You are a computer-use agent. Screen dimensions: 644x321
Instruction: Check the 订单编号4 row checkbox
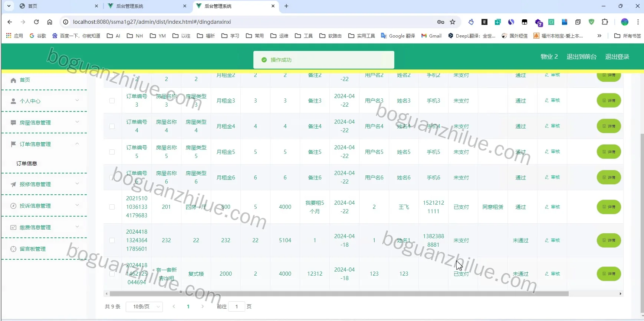pyautogui.click(x=112, y=126)
